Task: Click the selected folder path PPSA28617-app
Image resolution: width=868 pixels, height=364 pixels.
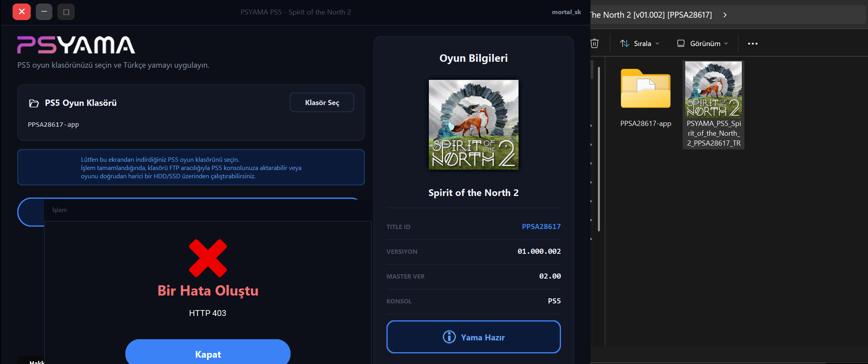Action: click(x=53, y=124)
